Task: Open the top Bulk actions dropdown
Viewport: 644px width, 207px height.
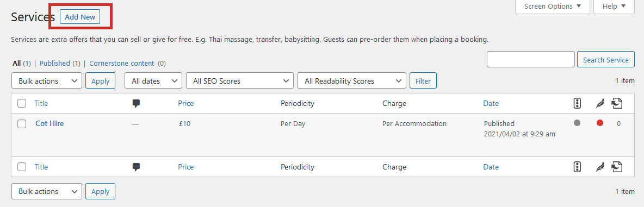Action: tap(47, 81)
